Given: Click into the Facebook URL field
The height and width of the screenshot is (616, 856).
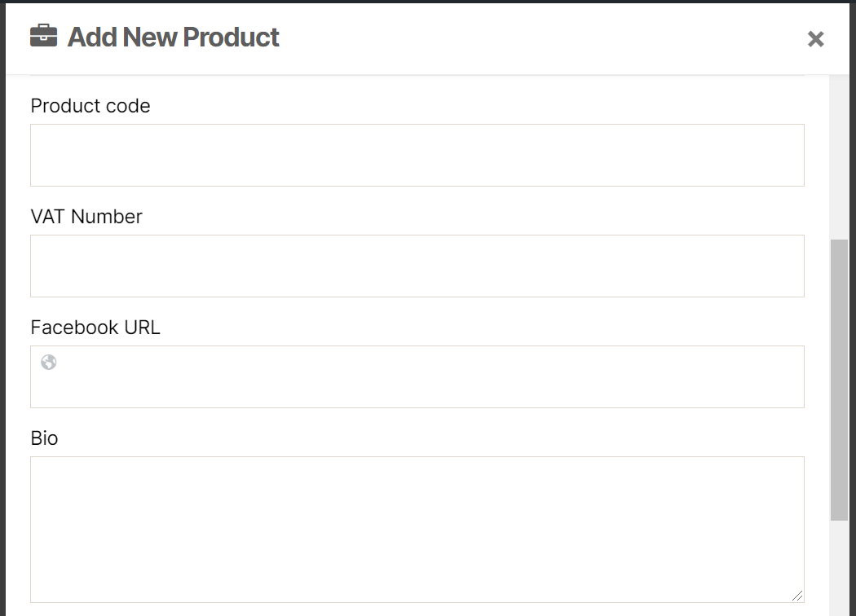Looking at the screenshot, I should tap(417, 376).
